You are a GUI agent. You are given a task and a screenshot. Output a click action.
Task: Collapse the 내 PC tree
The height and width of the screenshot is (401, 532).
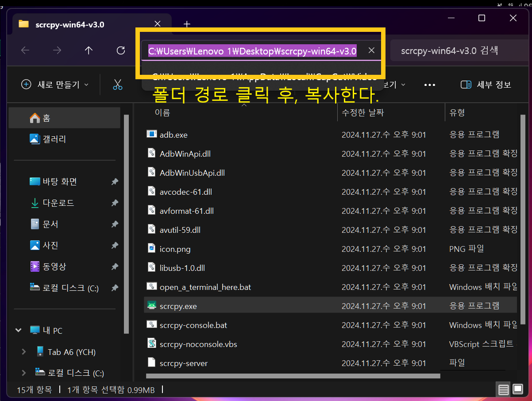[x=18, y=330]
